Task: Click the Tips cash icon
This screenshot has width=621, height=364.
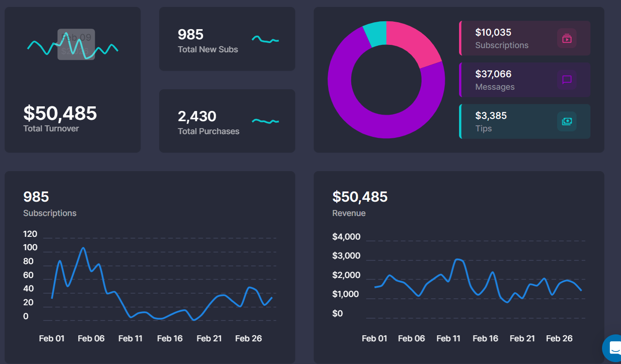Action: point(567,121)
